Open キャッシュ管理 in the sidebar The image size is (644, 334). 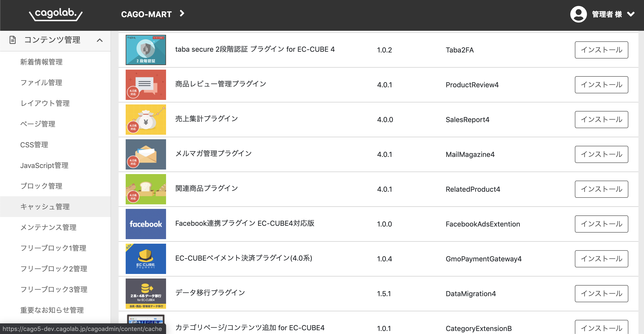point(45,207)
